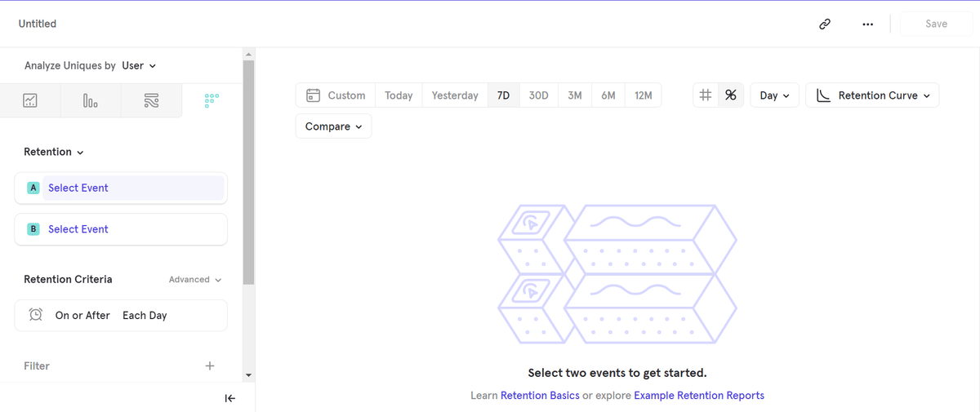
Task: Select Event for step A
Action: coord(121,188)
